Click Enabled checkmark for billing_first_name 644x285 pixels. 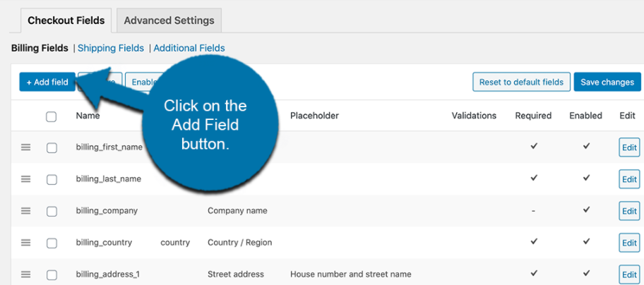[586, 147]
